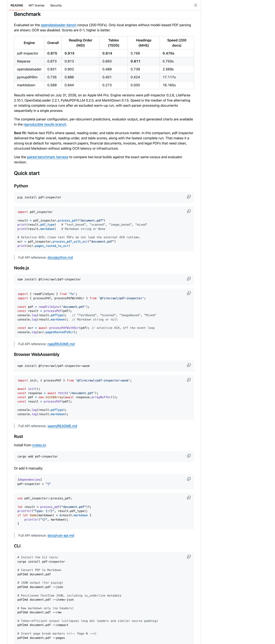Copy the [dependencies] TOML block
Viewport: 275px width, 644px height.
[x=189, y=479]
